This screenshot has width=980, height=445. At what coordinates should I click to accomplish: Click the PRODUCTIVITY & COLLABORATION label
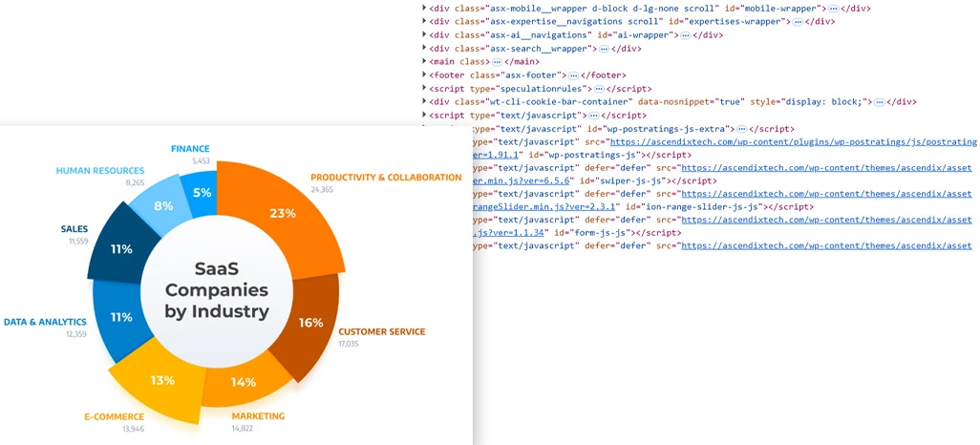386,178
